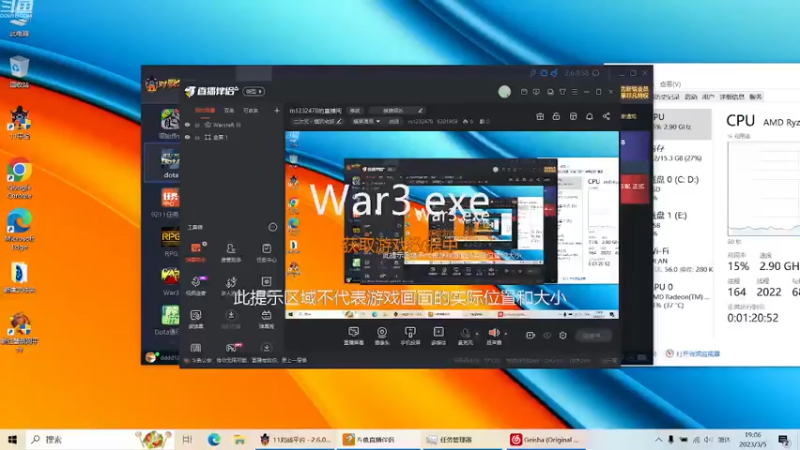The width and height of the screenshot is (800, 450).
Task: Expand the microphone device arrow
Action: [477, 334]
